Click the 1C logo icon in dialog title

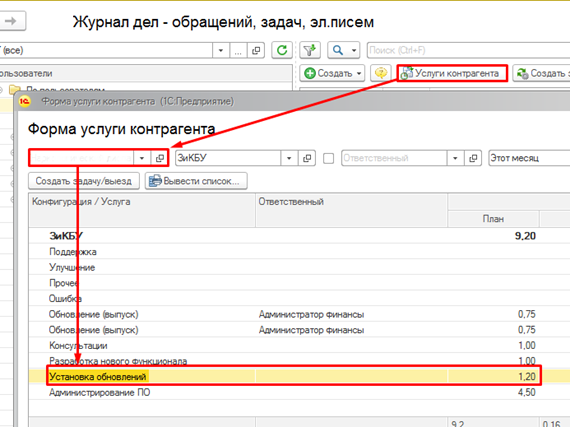click(24, 101)
